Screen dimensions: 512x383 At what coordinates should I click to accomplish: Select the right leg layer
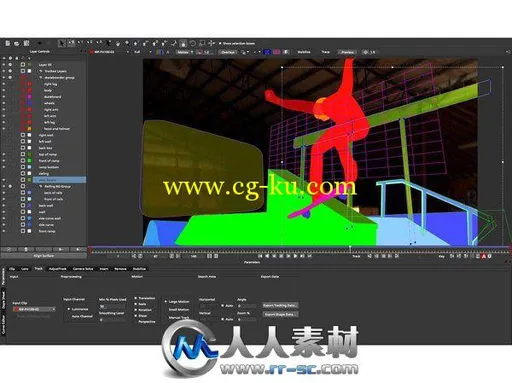point(50,84)
